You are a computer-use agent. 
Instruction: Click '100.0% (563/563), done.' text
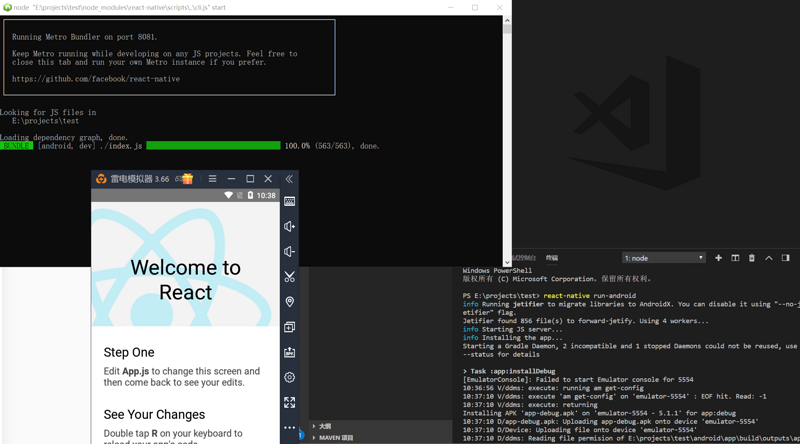[332, 145]
